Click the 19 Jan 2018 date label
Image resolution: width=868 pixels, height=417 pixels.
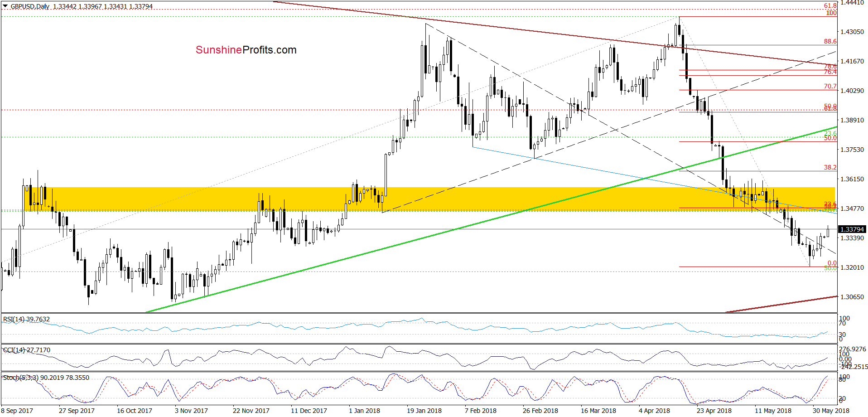pos(424,411)
